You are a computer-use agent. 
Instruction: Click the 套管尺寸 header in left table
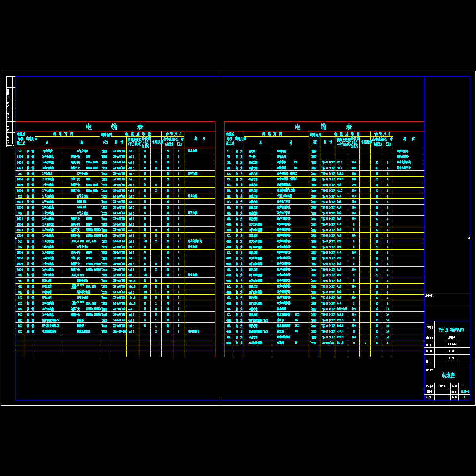coord(173,134)
